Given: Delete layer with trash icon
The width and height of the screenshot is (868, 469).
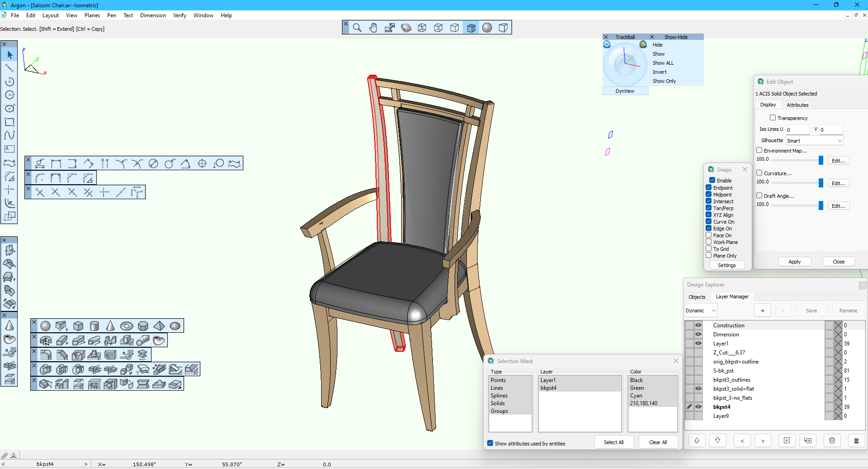Looking at the screenshot, I should coord(832,440).
